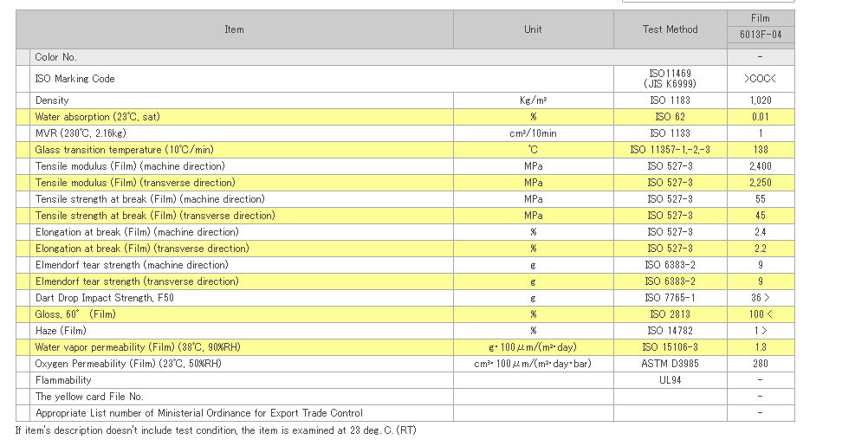Click the Kg/m³ unit cell for Density
868x446 pixels.
[x=533, y=100]
